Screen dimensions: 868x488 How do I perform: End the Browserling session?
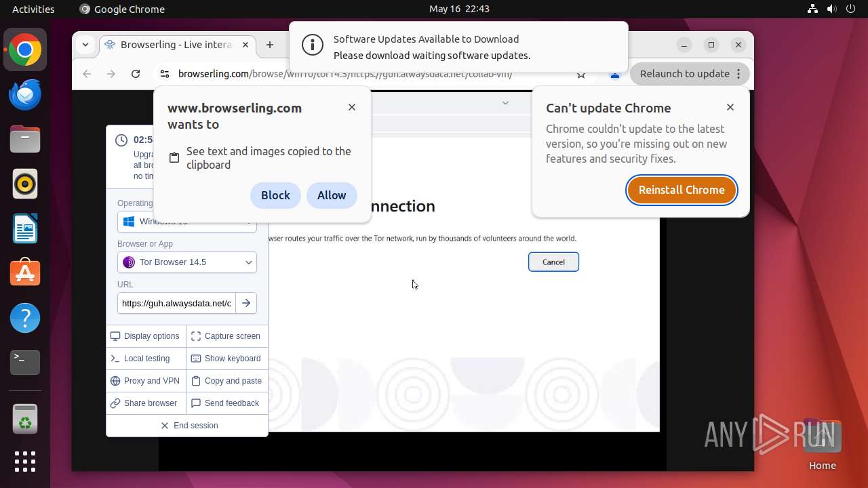coord(188,426)
